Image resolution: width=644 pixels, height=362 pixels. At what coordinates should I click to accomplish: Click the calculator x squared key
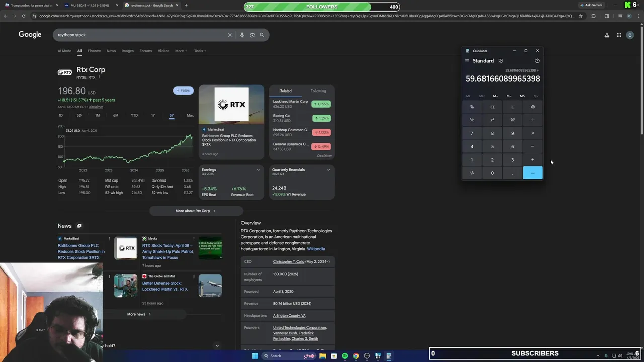(492, 120)
